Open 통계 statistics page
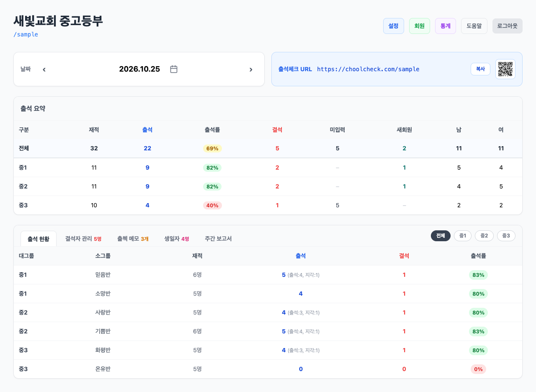 [x=445, y=26]
